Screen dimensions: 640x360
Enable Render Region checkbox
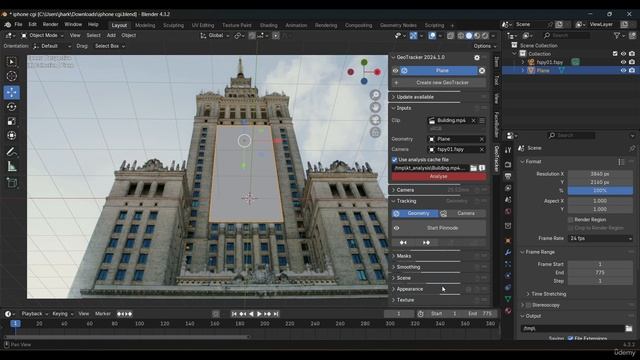click(571, 220)
